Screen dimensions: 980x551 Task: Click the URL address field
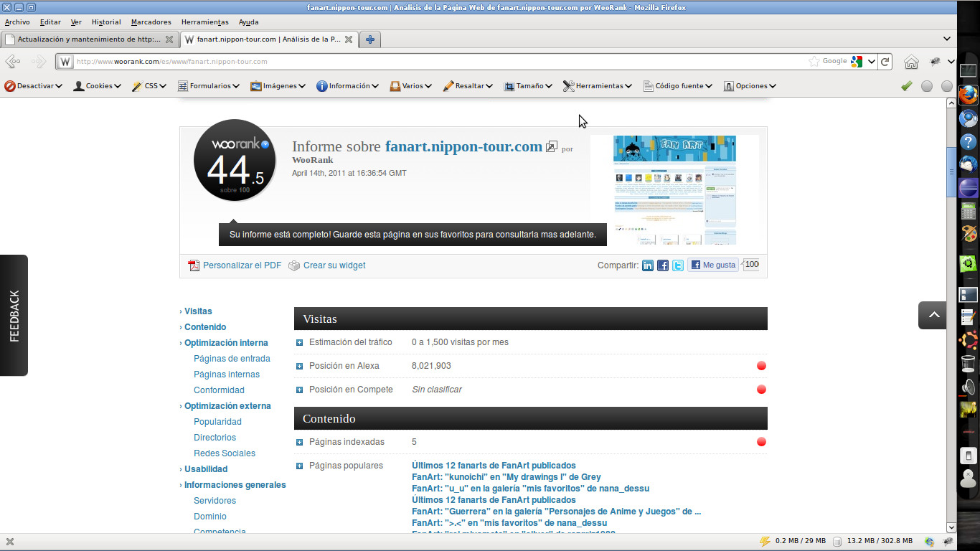[439, 62]
